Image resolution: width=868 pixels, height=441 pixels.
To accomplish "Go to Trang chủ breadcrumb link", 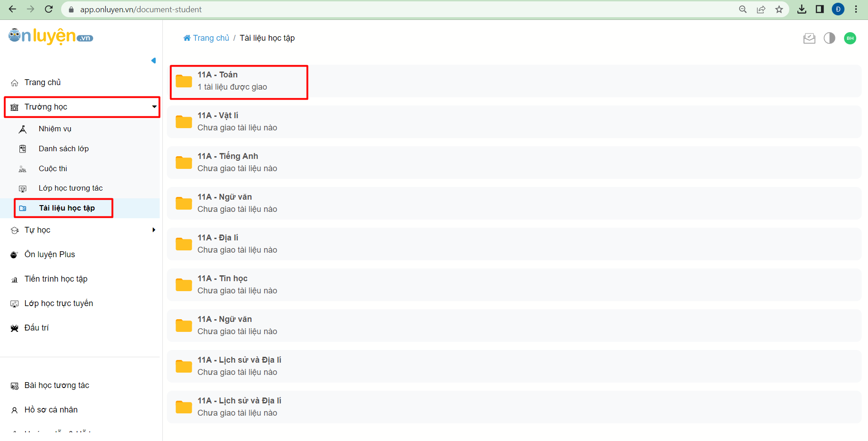I will tap(206, 38).
